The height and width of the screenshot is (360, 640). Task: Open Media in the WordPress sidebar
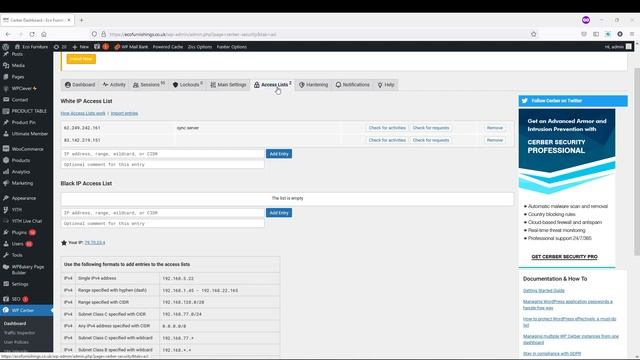tap(18, 65)
